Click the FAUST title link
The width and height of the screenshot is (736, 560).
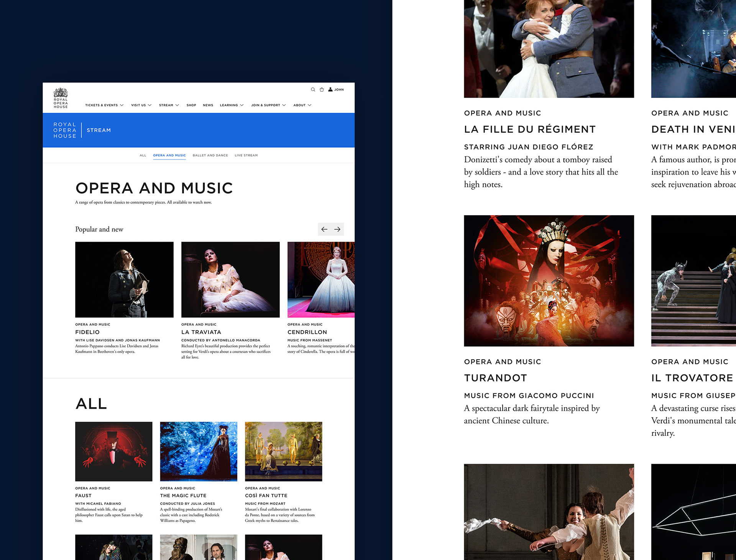(83, 496)
